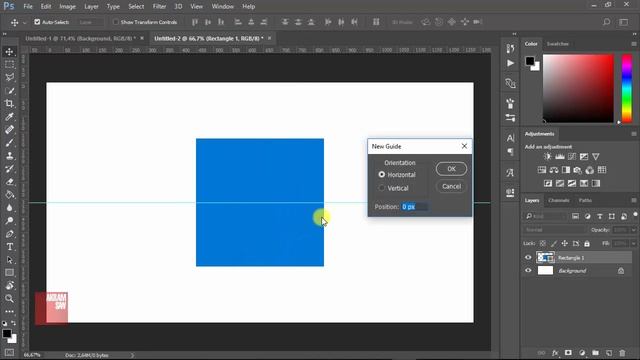640x360 pixels.
Task: Hide the Background layer
Action: pos(528,271)
